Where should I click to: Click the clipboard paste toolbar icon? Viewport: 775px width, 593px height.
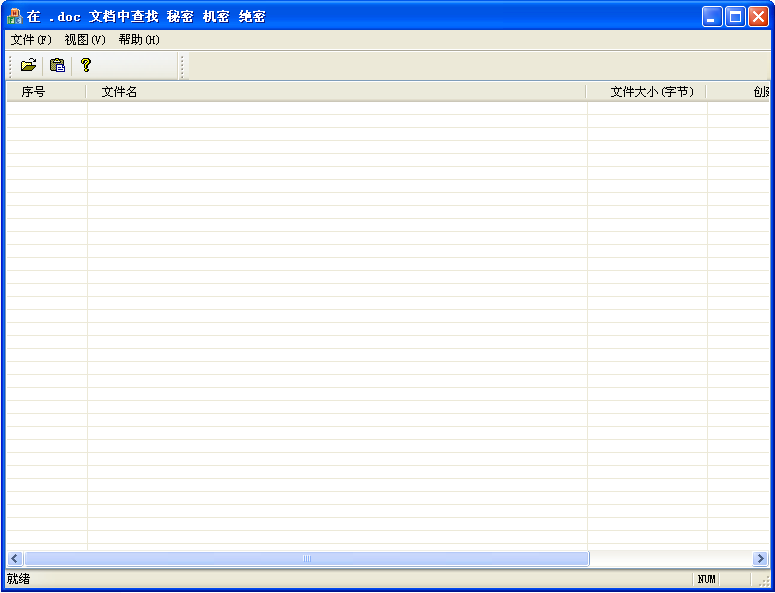(57, 65)
